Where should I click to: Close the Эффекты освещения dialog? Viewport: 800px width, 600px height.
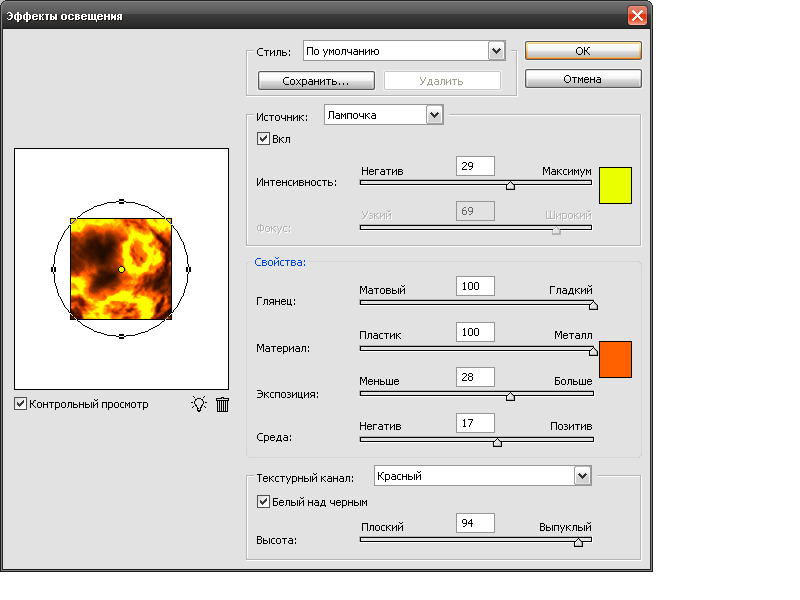pyautogui.click(x=637, y=16)
